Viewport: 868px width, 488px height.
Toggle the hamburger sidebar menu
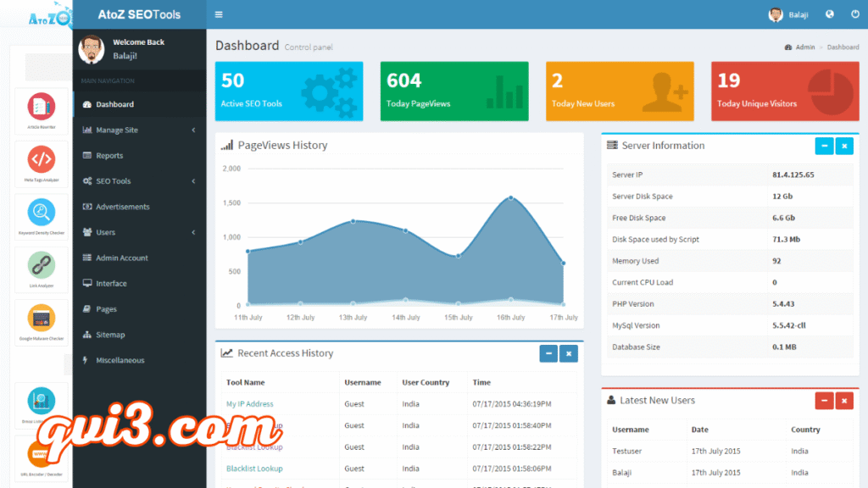[x=219, y=14]
